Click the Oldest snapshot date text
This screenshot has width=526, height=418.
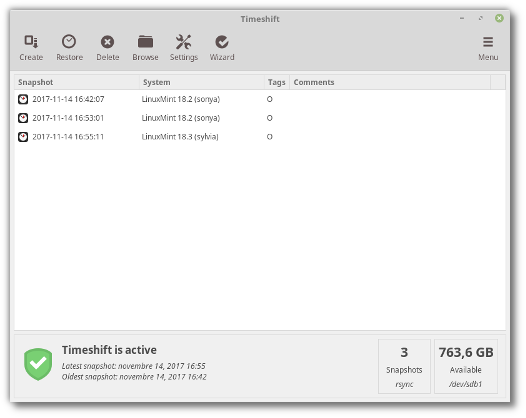click(x=134, y=377)
